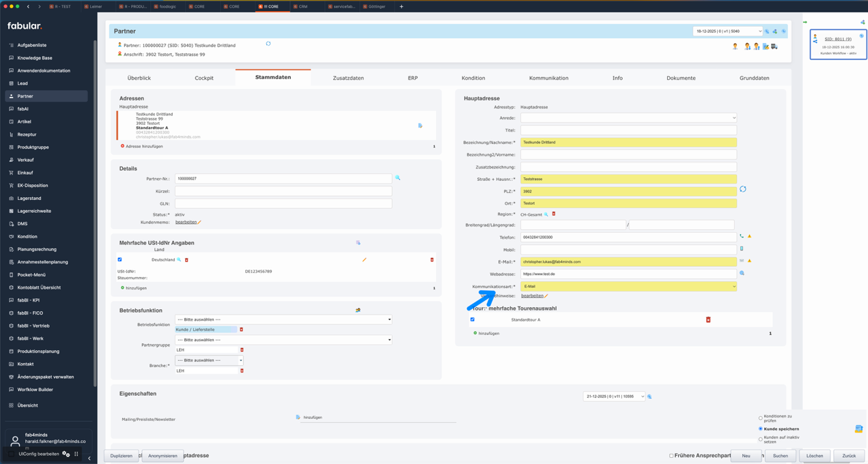
Task: Click magnifier icon next to Partner-Nr. field
Action: tap(397, 178)
